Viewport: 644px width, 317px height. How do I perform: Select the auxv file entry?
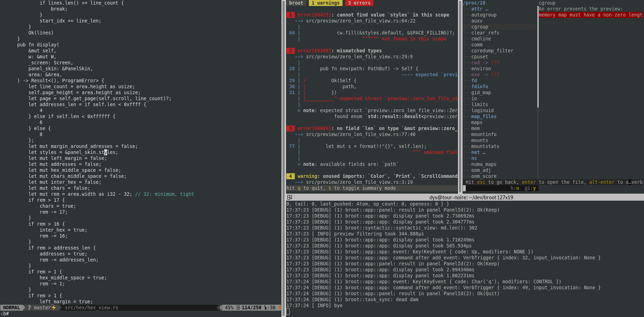pyautogui.click(x=477, y=21)
